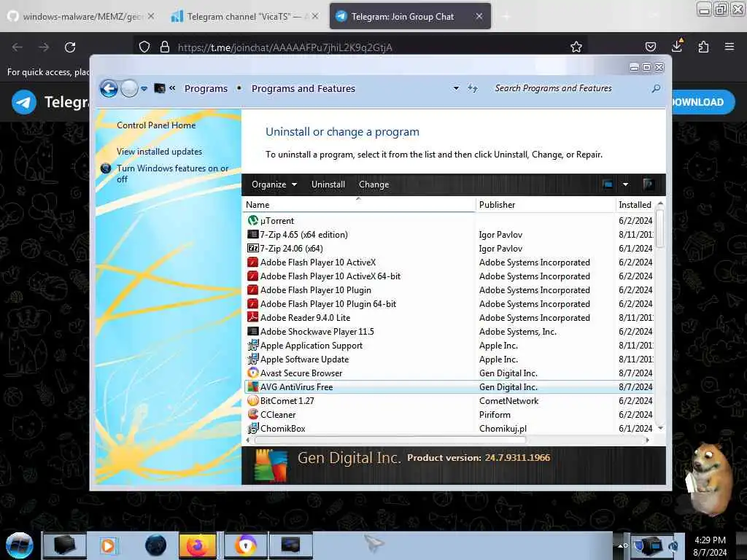This screenshot has width=747, height=560.
Task: Open the Firefox extensions puzzle icon
Action: 703,47
